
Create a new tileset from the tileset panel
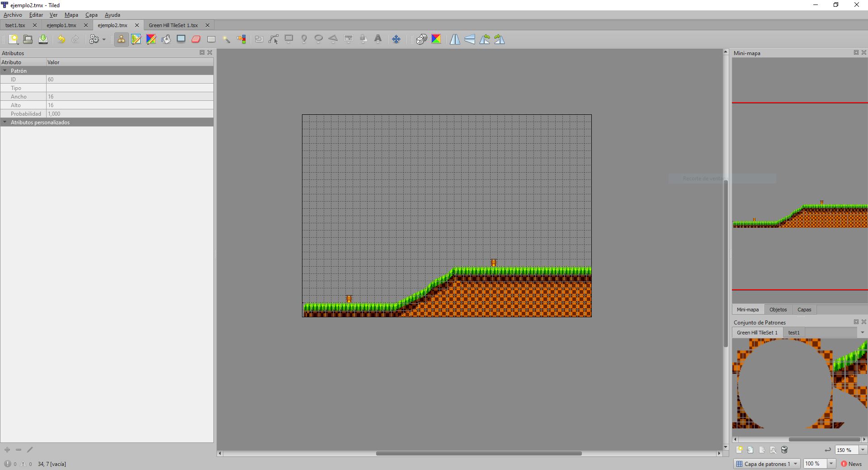click(x=740, y=450)
